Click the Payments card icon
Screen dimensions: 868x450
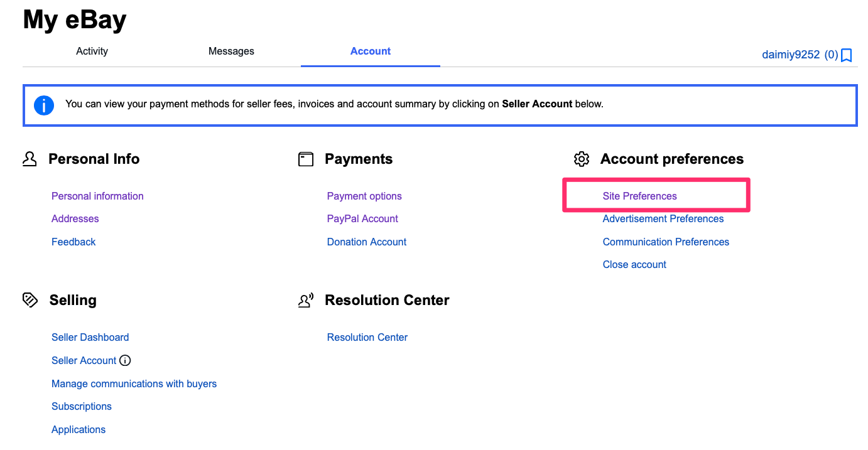click(306, 159)
